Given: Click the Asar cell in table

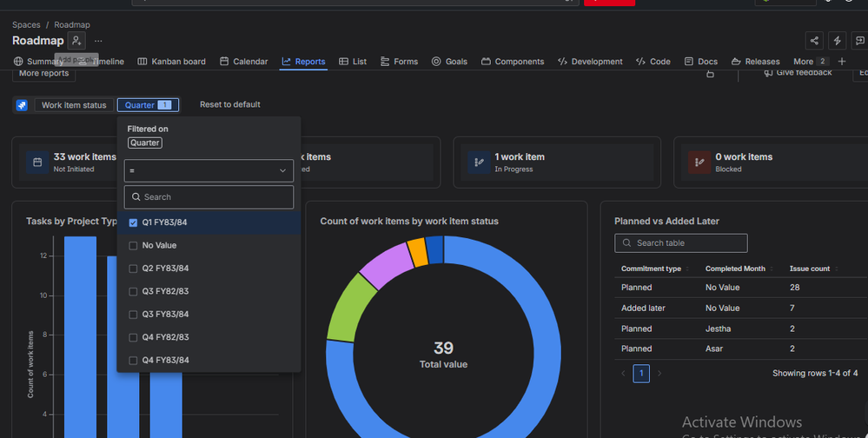Looking at the screenshot, I should pyautogui.click(x=714, y=348).
